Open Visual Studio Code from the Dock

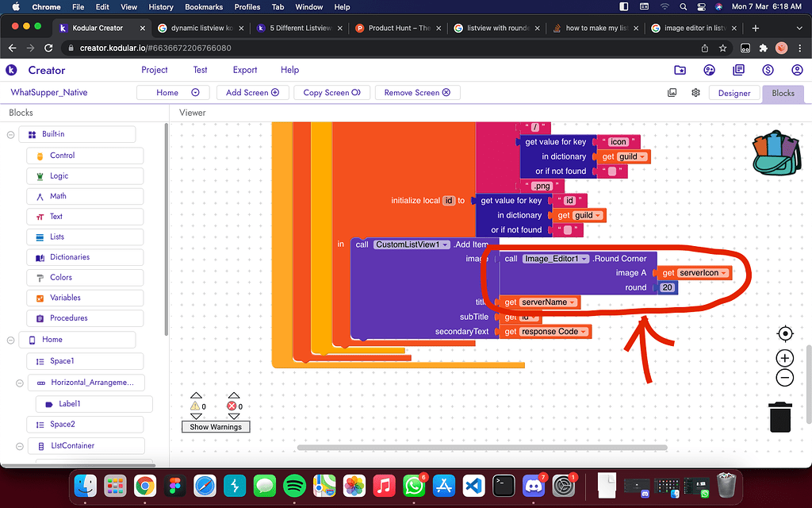[474, 487]
